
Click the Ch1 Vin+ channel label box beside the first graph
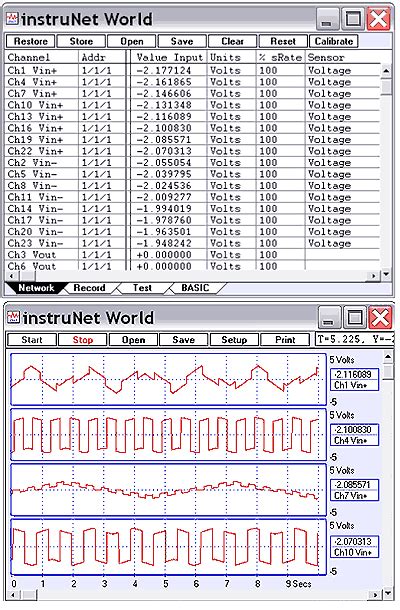354,380
